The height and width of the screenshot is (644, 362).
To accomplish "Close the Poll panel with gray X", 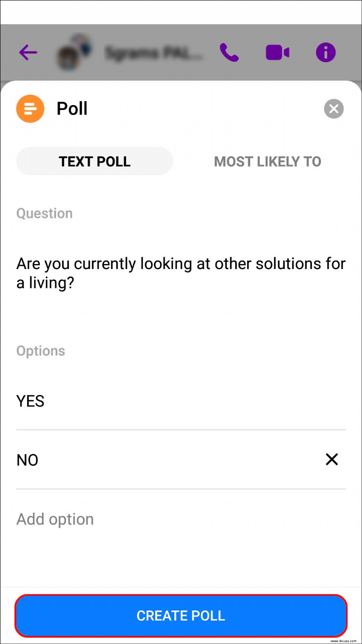I will click(x=334, y=109).
